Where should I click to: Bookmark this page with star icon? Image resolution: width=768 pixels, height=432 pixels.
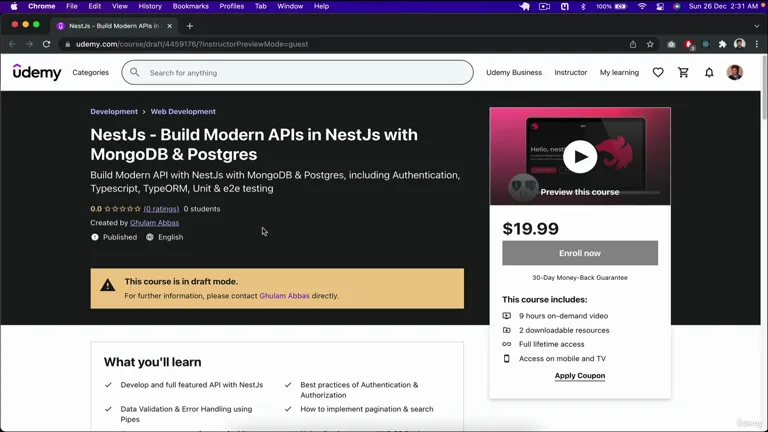650,44
